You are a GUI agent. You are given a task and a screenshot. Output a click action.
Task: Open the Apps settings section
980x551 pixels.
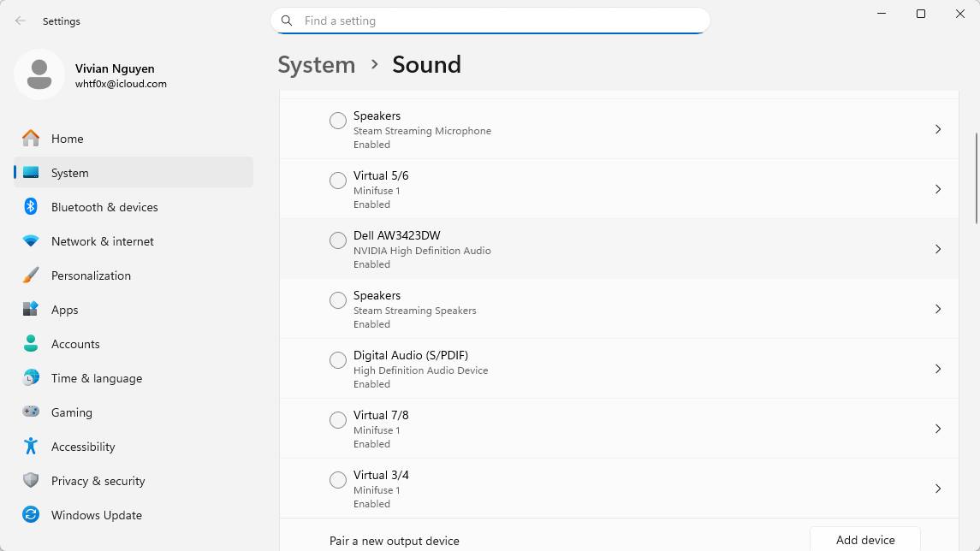[x=65, y=310]
